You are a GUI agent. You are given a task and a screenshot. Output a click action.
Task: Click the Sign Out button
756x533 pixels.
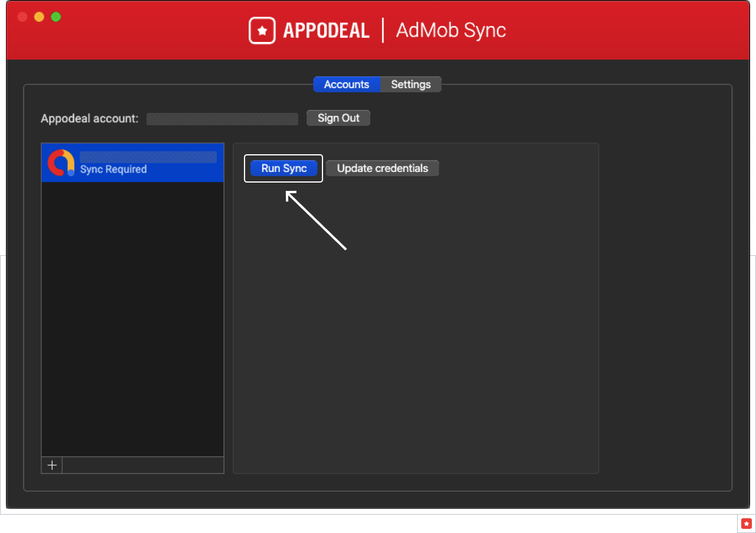(x=338, y=118)
